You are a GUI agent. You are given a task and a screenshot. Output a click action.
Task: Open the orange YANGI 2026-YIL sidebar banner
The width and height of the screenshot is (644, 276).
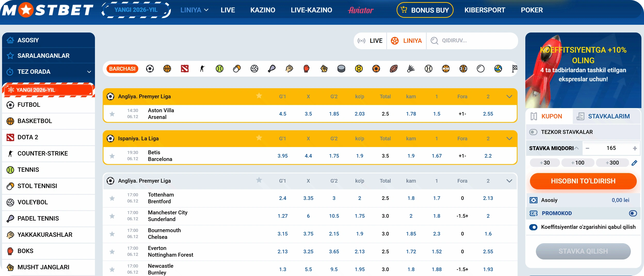[x=49, y=90]
